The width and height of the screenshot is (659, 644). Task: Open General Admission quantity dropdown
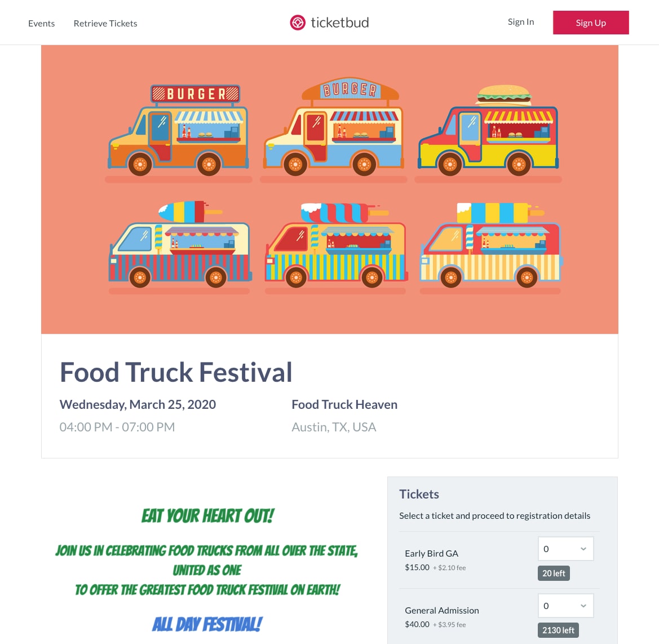coord(565,606)
